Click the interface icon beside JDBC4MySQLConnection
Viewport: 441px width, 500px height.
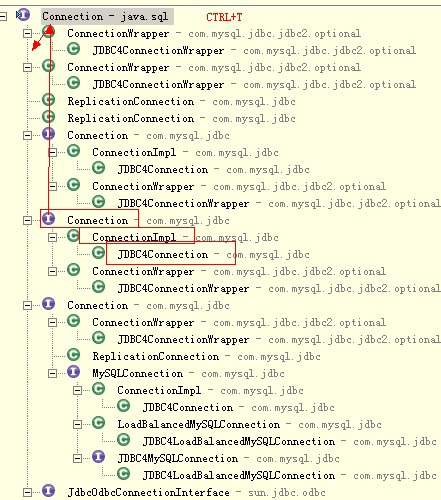pyautogui.click(x=99, y=457)
